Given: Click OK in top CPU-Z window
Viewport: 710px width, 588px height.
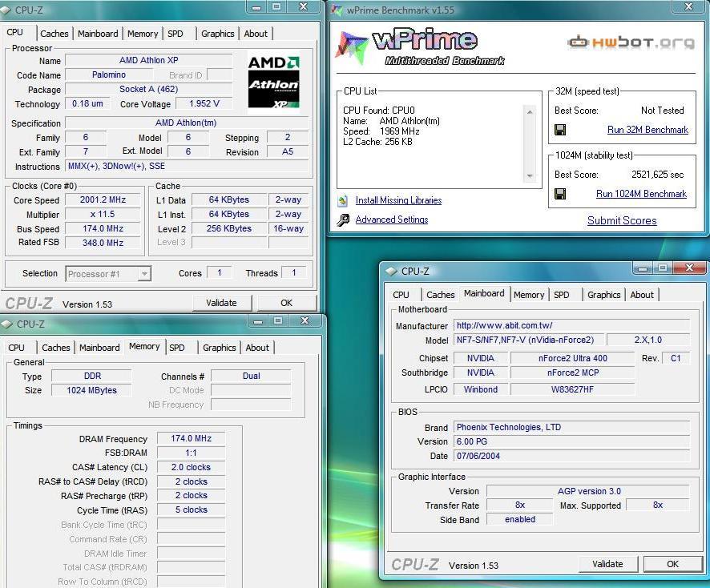Looking at the screenshot, I should click(x=286, y=303).
